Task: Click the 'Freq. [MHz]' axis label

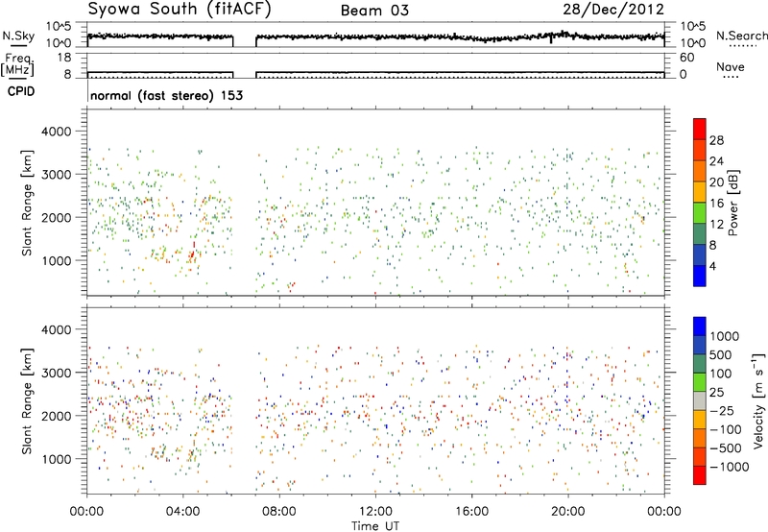Action: [17, 64]
